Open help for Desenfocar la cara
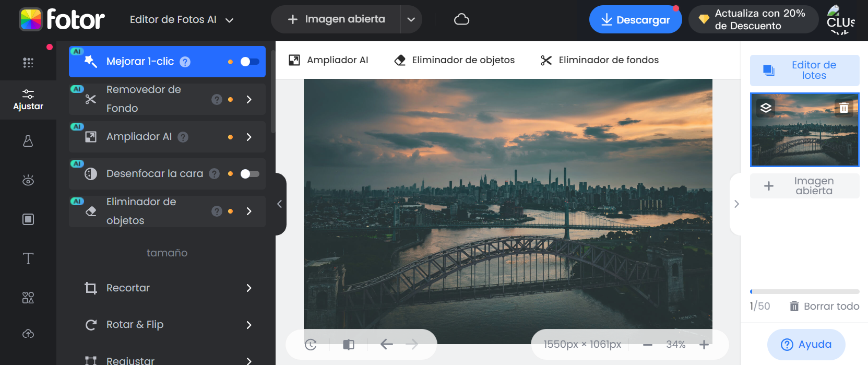Screen dimensions: 868x365 coord(214,174)
